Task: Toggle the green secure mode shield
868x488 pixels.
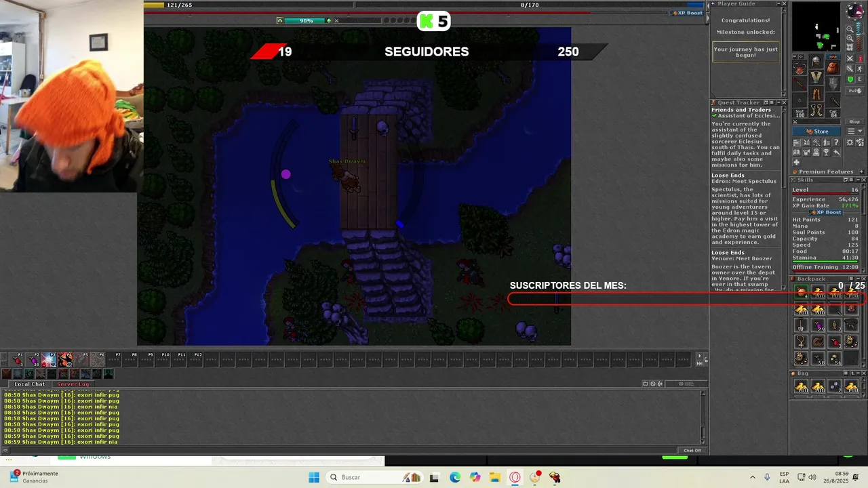Action: pyautogui.click(x=850, y=79)
